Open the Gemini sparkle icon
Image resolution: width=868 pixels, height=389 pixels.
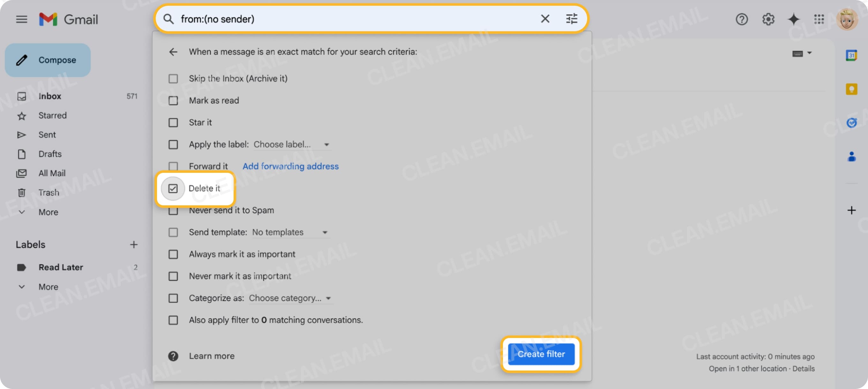tap(793, 19)
